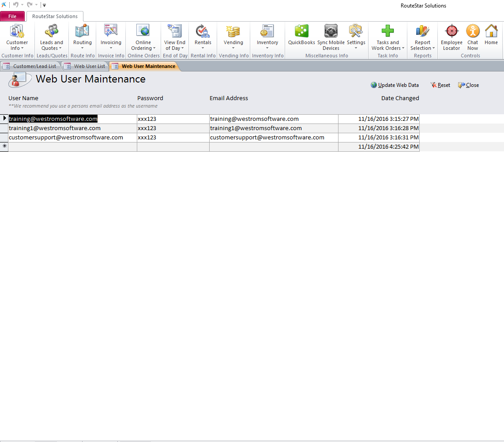Expand the Invoicing dropdown arrow

tap(111, 48)
